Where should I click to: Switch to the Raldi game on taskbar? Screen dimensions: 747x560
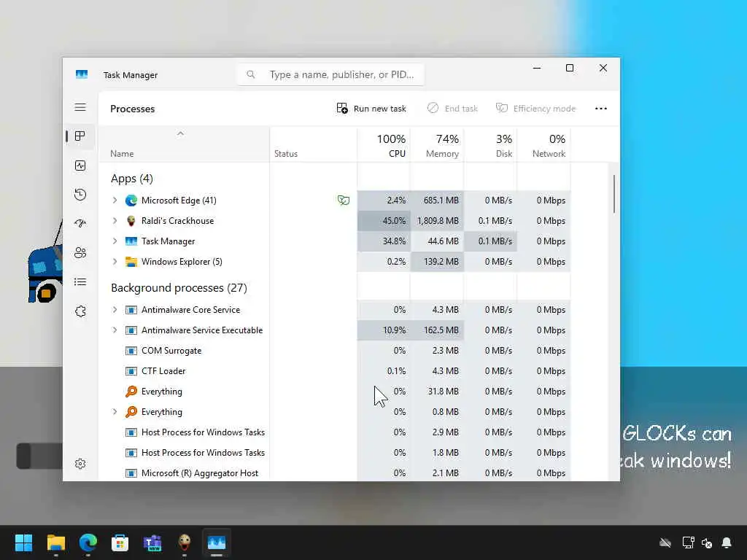pyautogui.click(x=185, y=542)
